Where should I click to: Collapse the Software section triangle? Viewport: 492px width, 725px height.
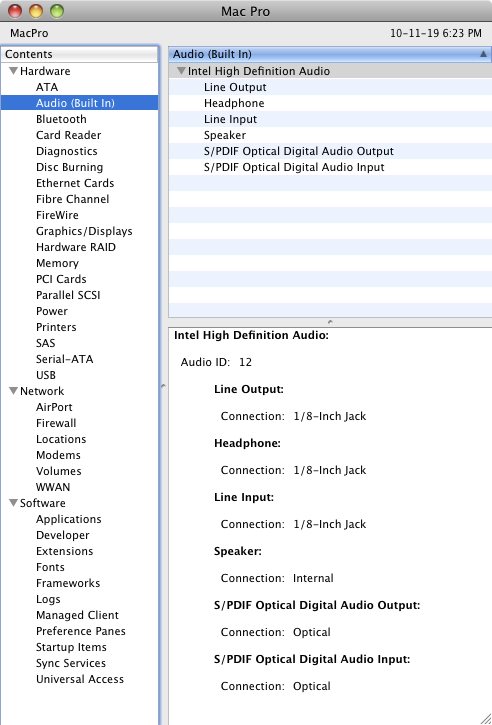click(13, 503)
